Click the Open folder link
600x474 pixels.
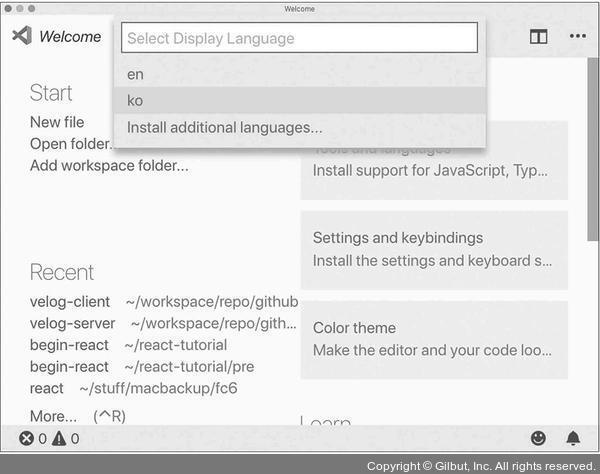[x=72, y=144]
